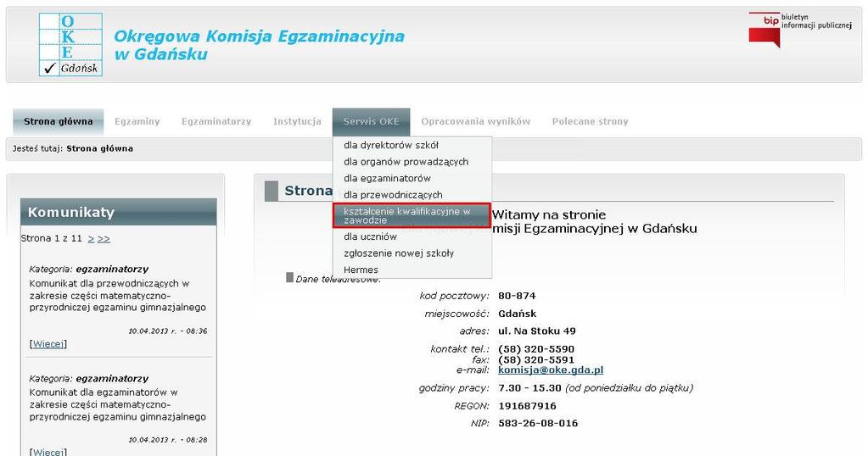868x456 pixels.
Task: Click Komunikat dla egzaminatorów text
Action: coord(117,404)
